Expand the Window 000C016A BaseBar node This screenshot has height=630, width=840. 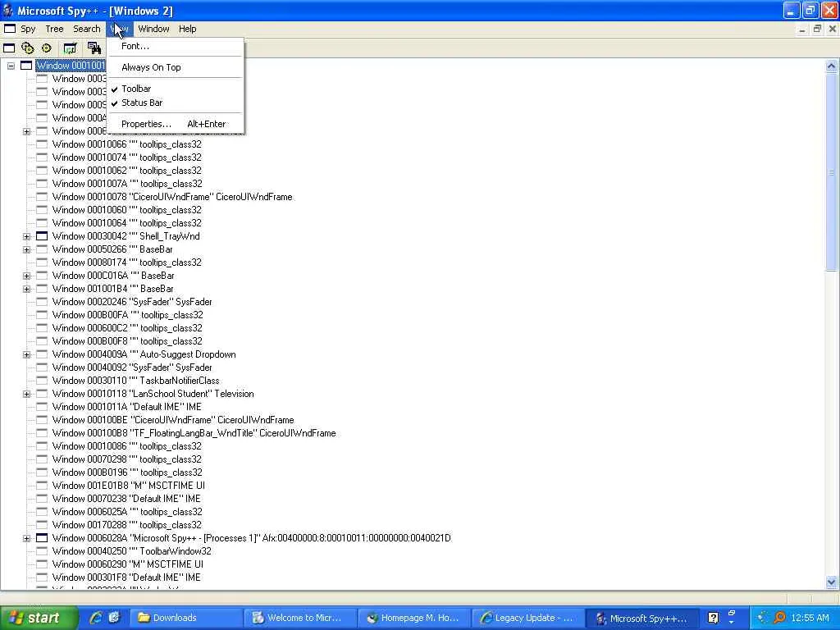point(27,276)
